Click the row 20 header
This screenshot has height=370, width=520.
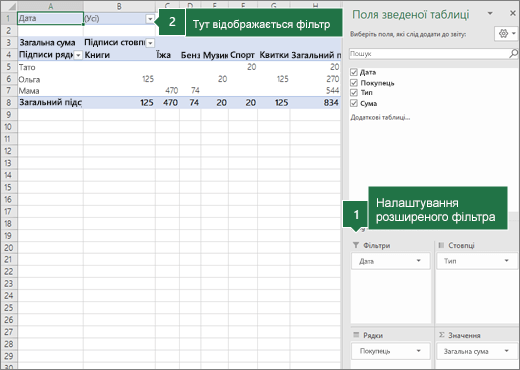[x=9, y=248]
